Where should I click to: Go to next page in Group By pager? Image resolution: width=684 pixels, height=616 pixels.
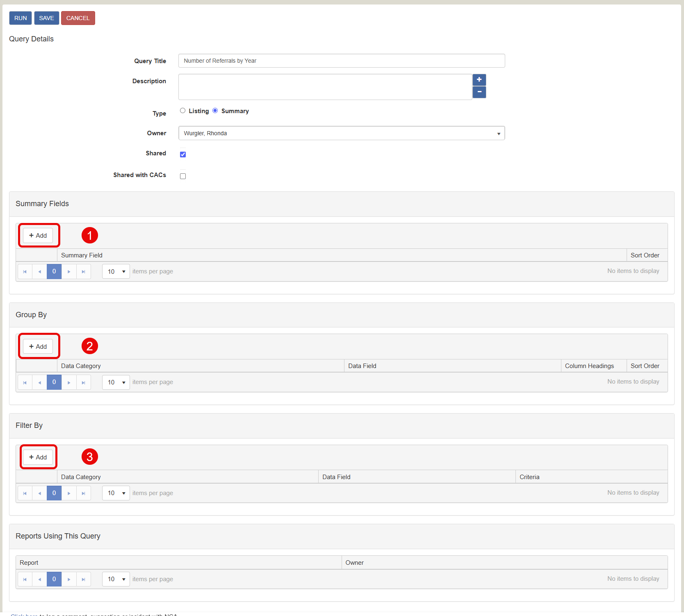(x=69, y=382)
